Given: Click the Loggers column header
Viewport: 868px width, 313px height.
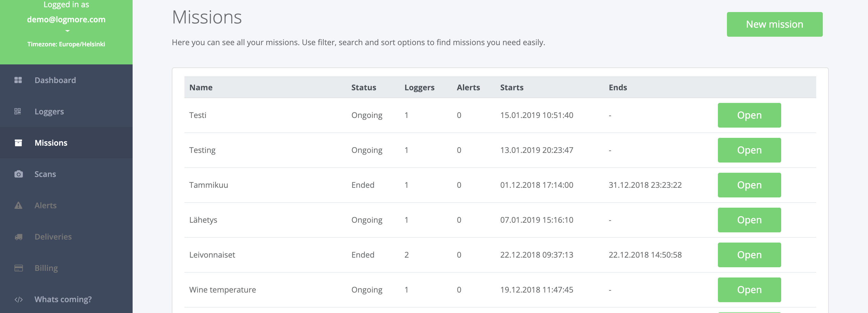Looking at the screenshot, I should (419, 88).
